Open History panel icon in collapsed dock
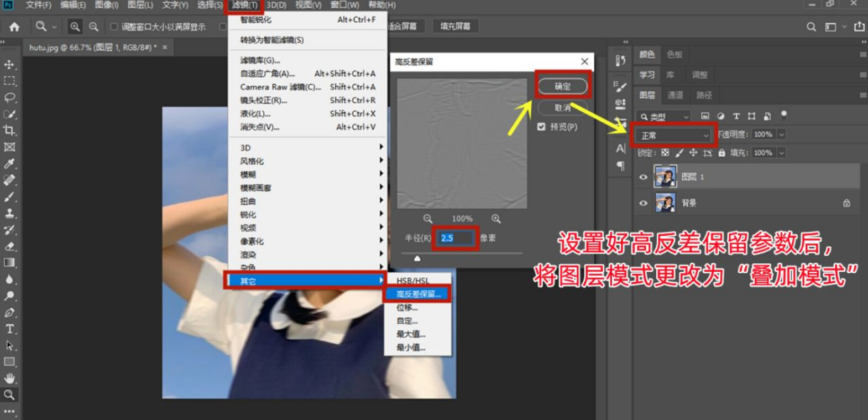 (620, 60)
